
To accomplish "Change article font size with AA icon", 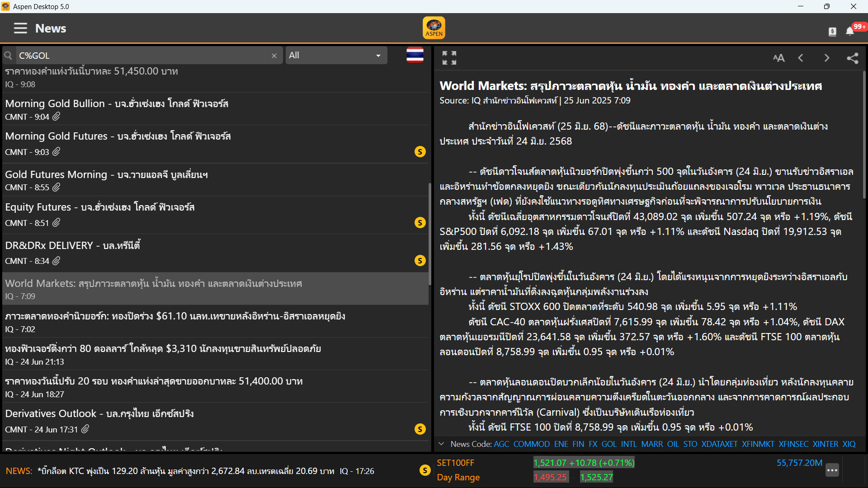I will pyautogui.click(x=778, y=58).
